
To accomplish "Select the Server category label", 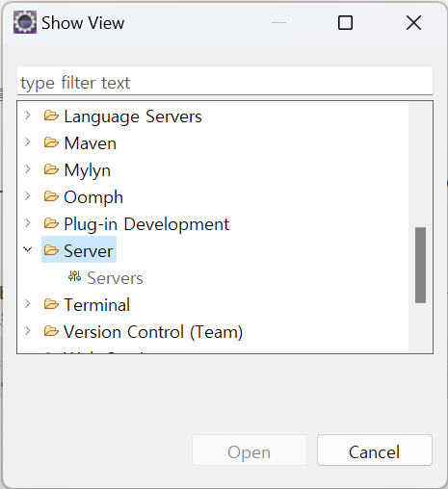I will coord(89,251).
